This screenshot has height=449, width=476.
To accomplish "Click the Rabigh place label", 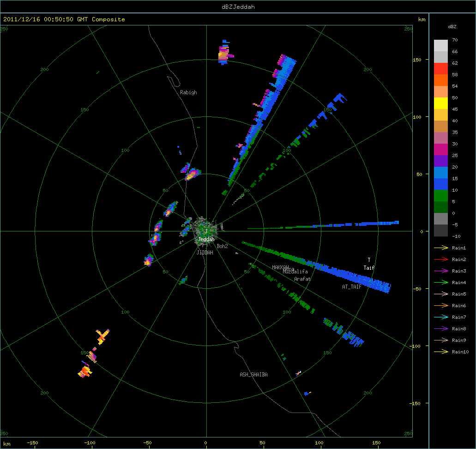I will pyautogui.click(x=188, y=92).
